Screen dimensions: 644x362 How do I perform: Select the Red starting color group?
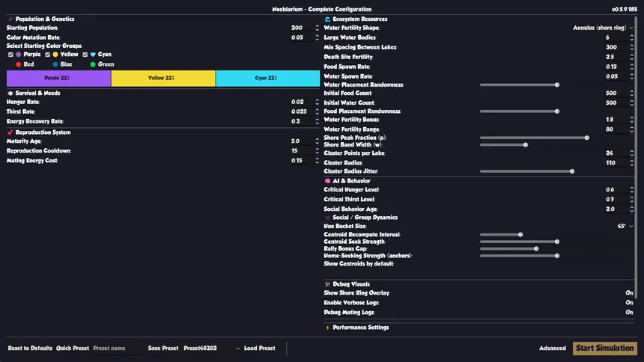pos(25,64)
